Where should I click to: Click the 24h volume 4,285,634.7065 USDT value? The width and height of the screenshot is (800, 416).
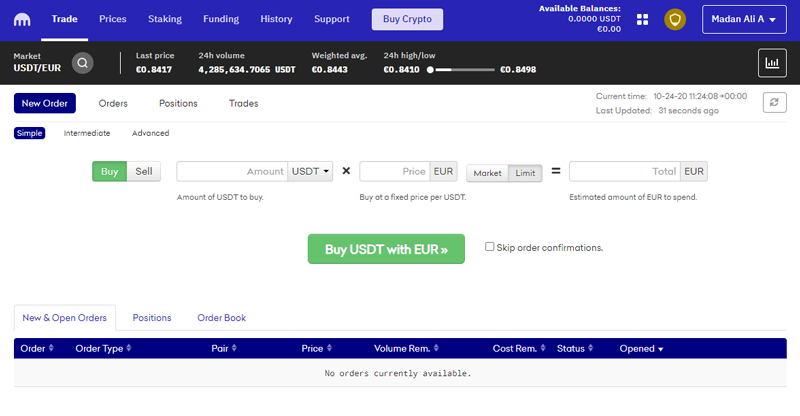pos(247,69)
